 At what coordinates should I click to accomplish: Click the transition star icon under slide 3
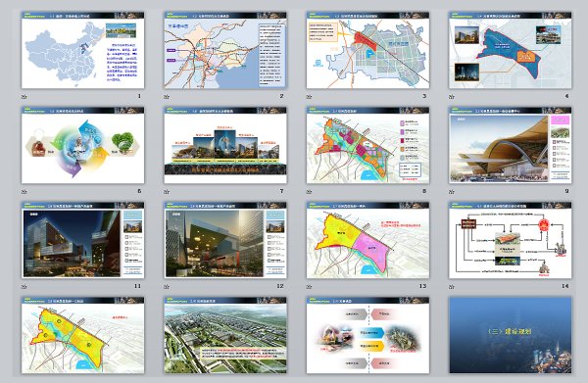point(309,97)
